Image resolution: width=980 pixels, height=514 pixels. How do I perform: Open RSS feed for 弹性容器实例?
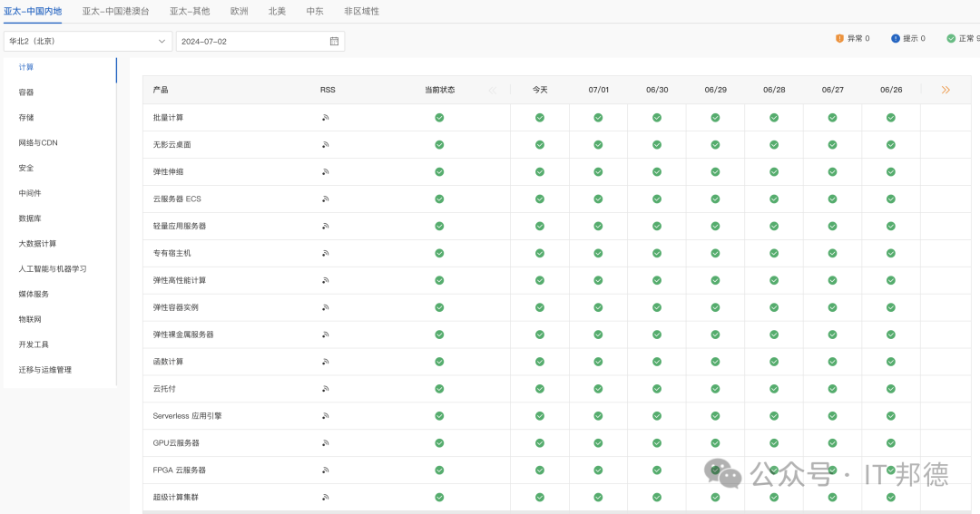tap(325, 307)
